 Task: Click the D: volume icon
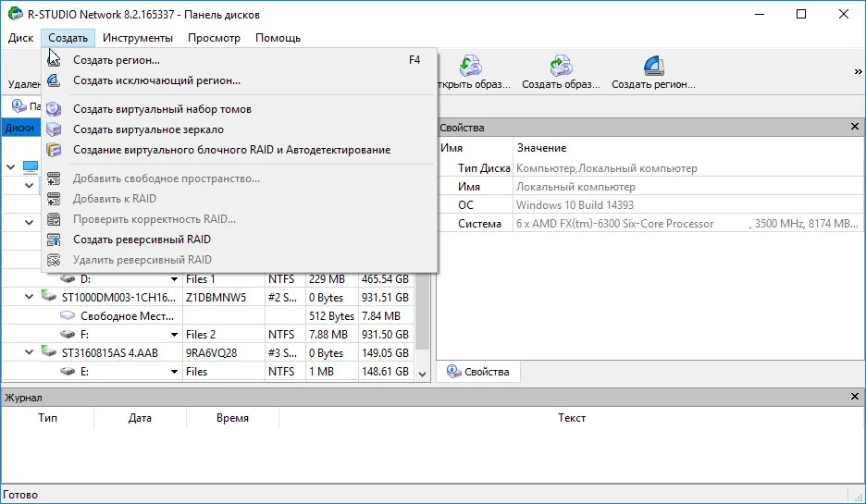(x=68, y=279)
